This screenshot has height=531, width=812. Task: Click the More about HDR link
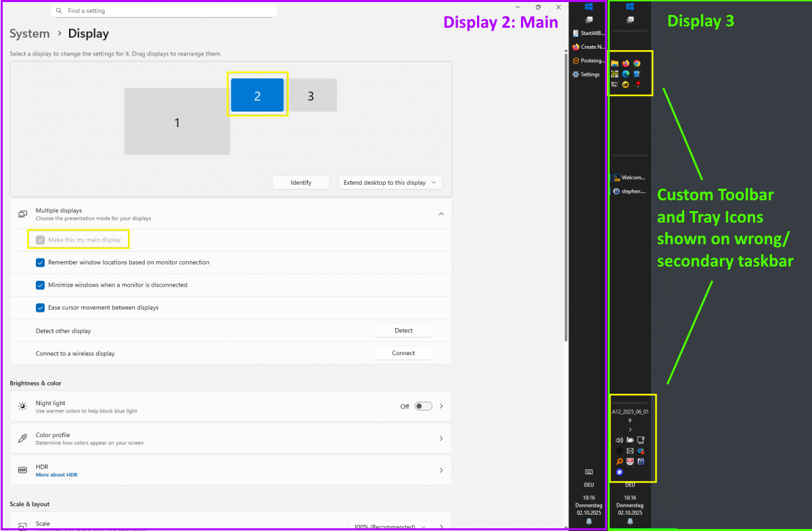(56, 475)
